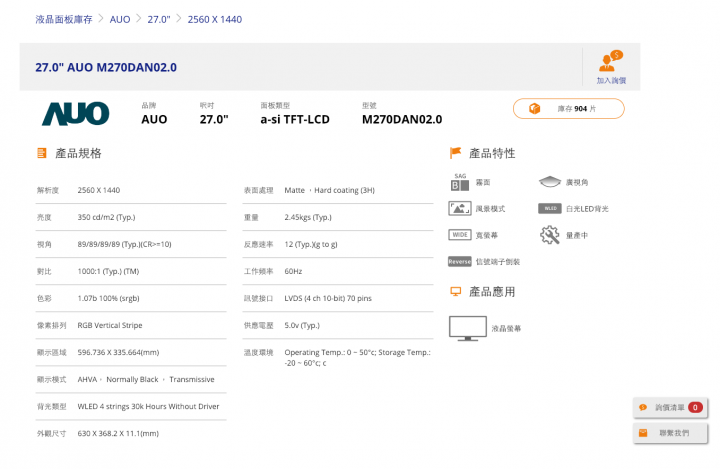Click the 廣視角 wide viewing angle icon
This screenshot has height=469, width=720.
[550, 182]
